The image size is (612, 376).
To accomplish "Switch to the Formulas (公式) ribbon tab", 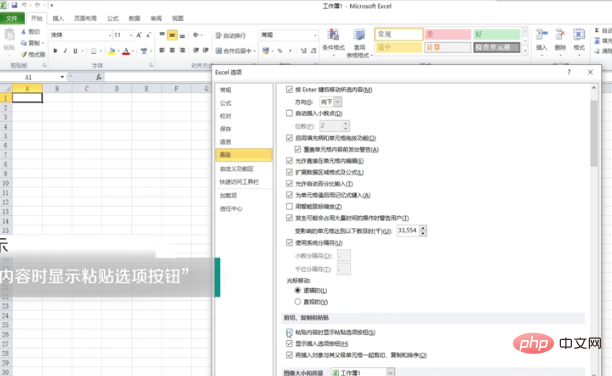I will pyautogui.click(x=113, y=18).
